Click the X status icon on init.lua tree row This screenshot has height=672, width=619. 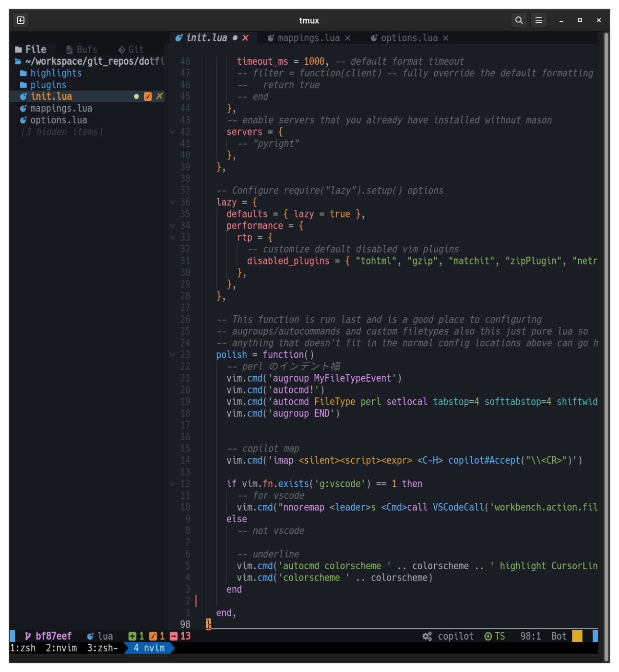[x=160, y=96]
